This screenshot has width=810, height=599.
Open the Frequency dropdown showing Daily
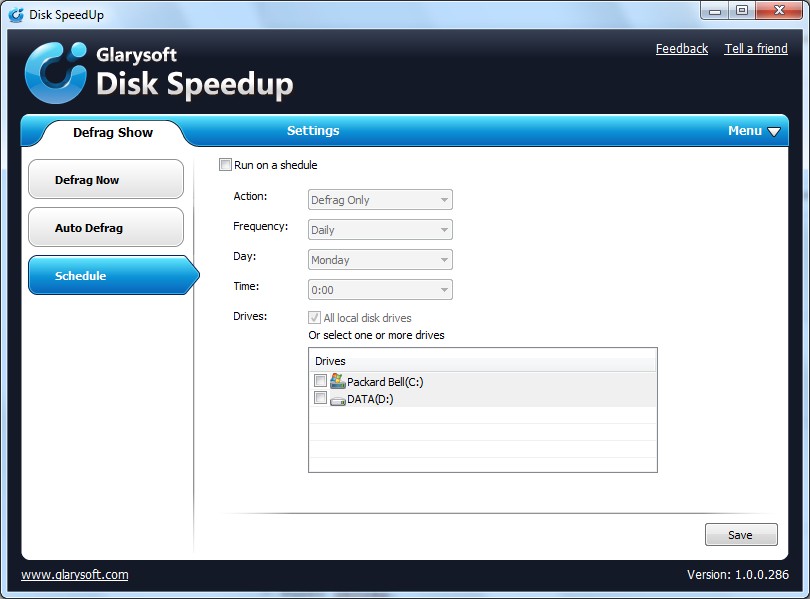380,230
